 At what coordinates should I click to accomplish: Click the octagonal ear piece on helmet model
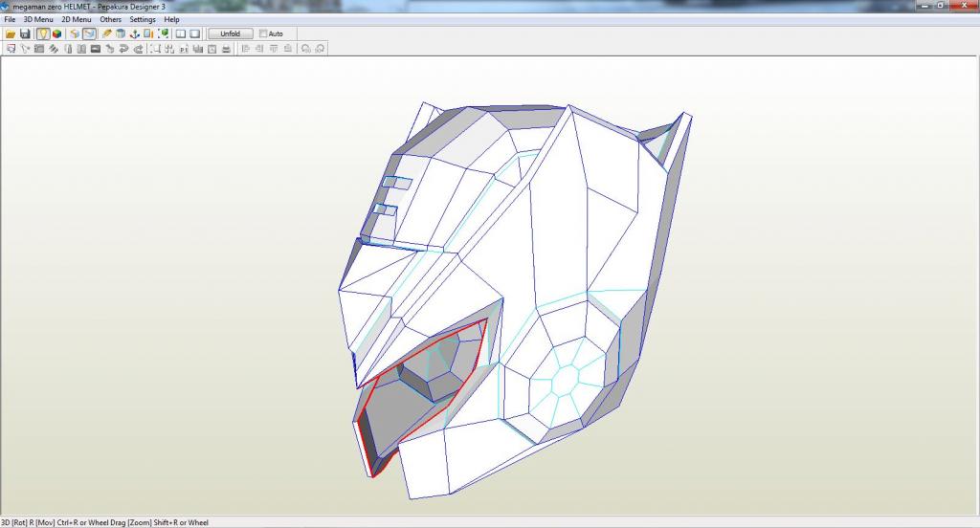(567, 381)
